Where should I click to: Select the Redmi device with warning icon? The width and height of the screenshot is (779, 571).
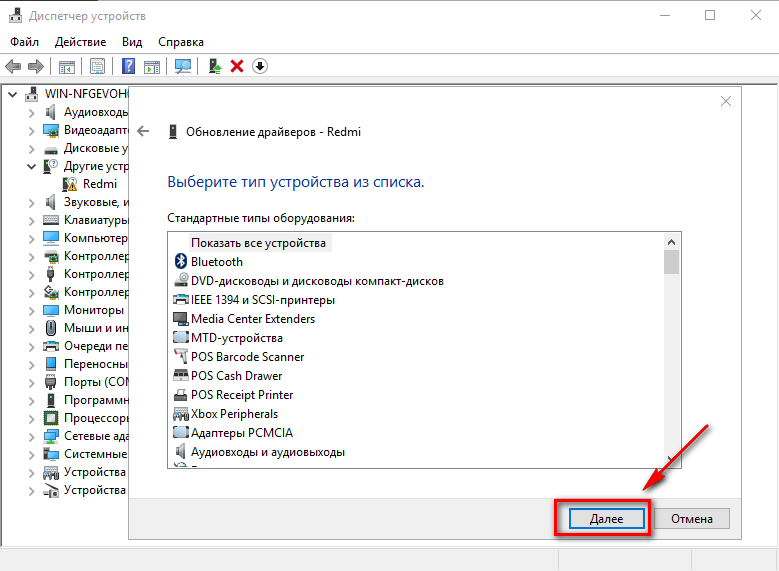coord(99,184)
